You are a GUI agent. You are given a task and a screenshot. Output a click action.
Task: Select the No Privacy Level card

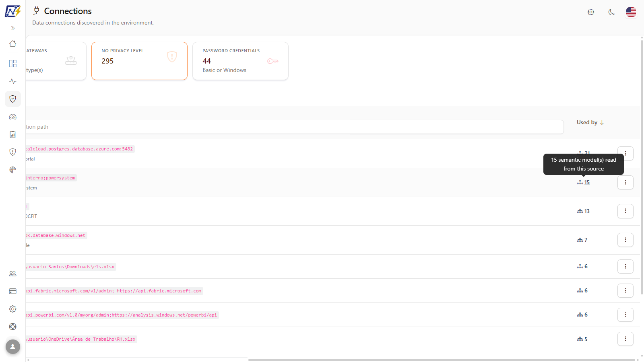139,61
